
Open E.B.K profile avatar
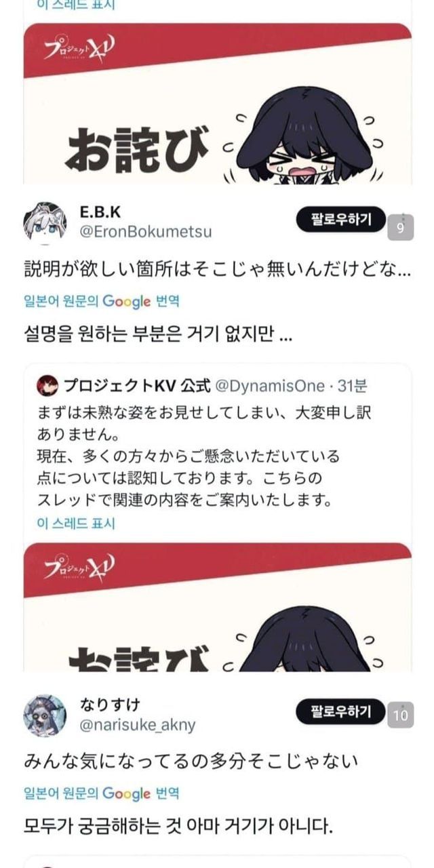click(45, 222)
